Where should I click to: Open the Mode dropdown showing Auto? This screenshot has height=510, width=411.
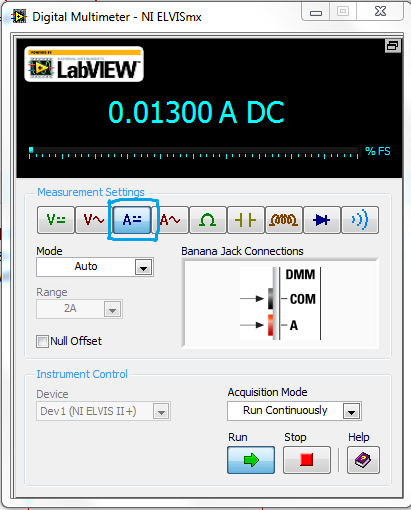coord(95,267)
